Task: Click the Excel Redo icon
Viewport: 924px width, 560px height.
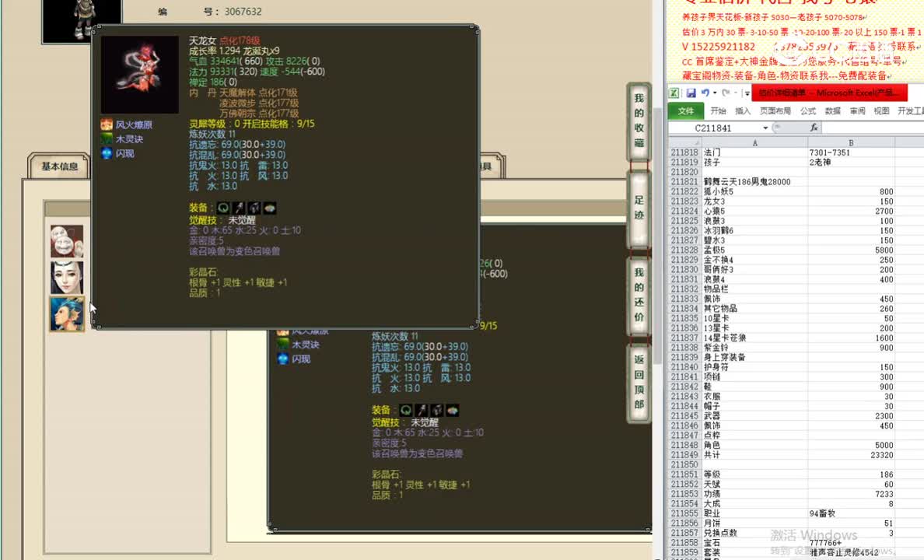Action: tap(726, 93)
